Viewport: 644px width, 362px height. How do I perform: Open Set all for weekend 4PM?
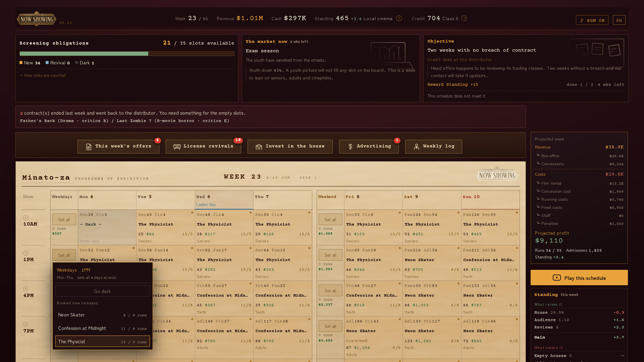(x=330, y=291)
